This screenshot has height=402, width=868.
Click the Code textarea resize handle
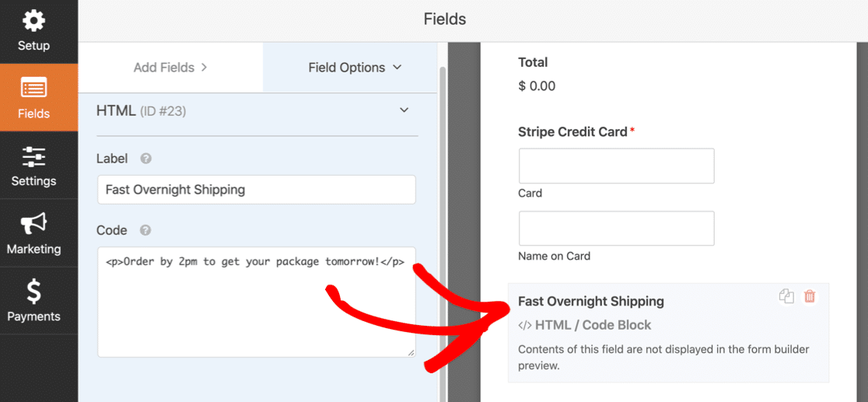[x=411, y=353]
